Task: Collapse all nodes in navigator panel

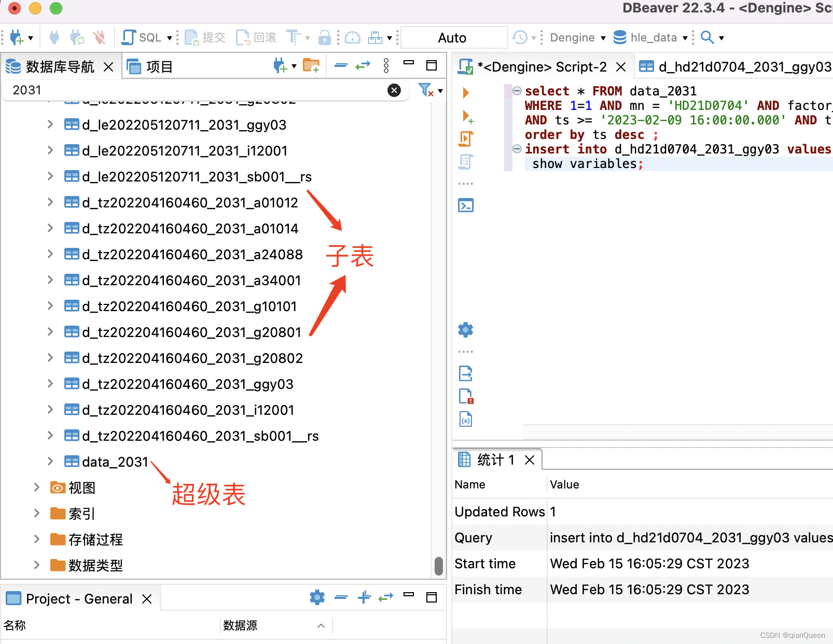Action: pos(341,65)
